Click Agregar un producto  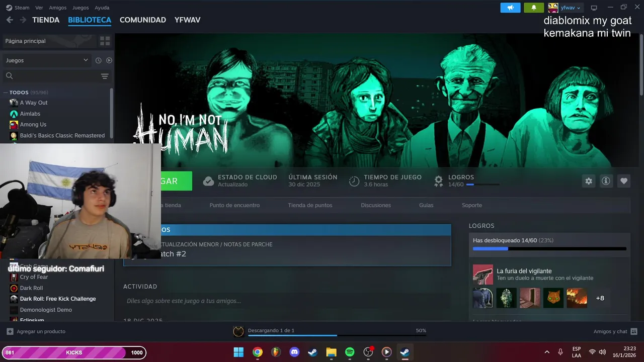click(36, 331)
